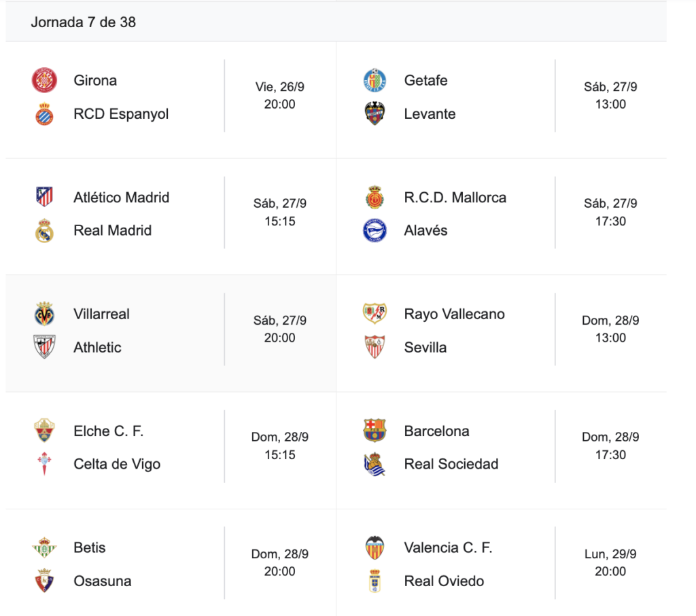Click the Sevilla club crest
Viewport: 696px width, 616px height.
375,347
